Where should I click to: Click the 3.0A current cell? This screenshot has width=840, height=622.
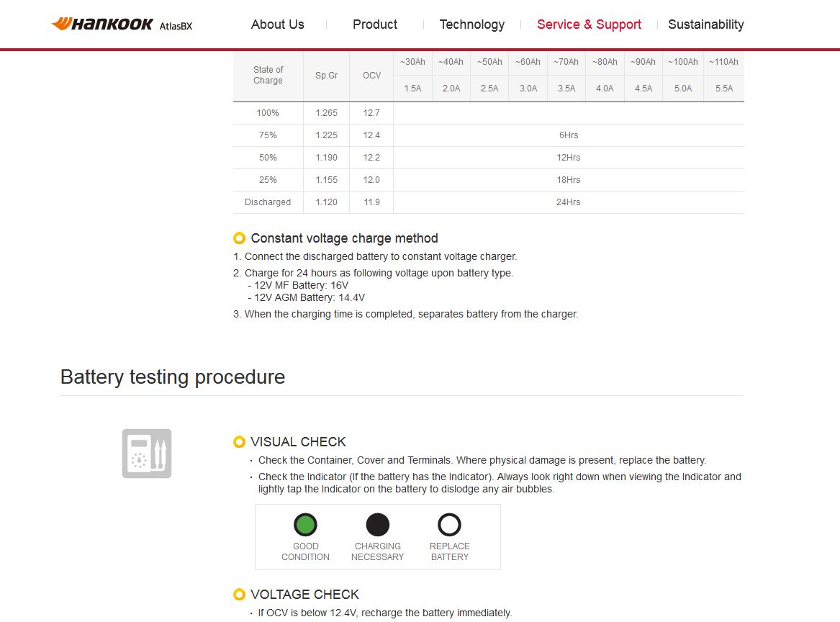[528, 89]
